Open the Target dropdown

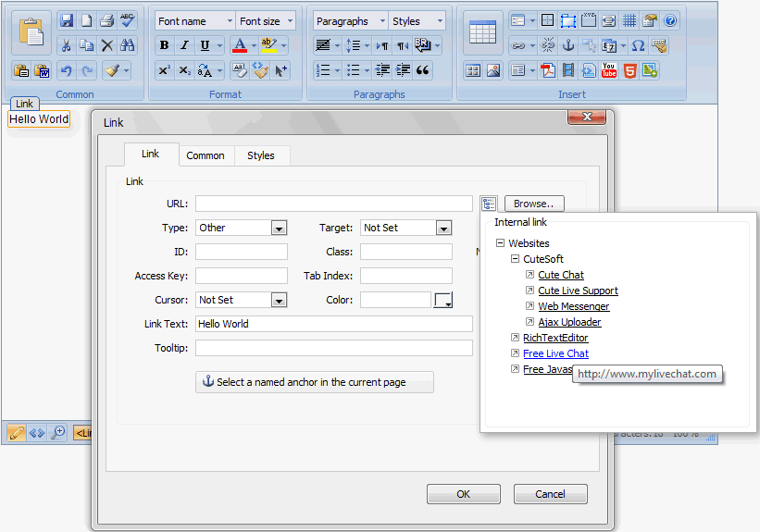[x=443, y=228]
